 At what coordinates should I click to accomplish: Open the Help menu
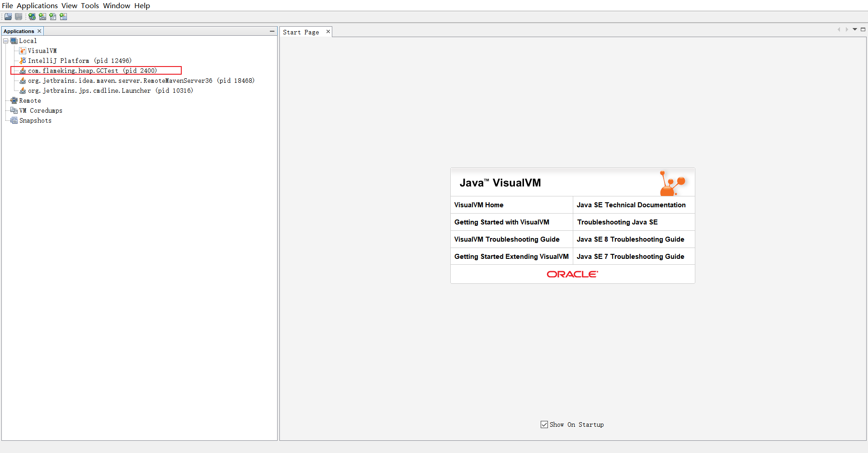click(x=142, y=5)
